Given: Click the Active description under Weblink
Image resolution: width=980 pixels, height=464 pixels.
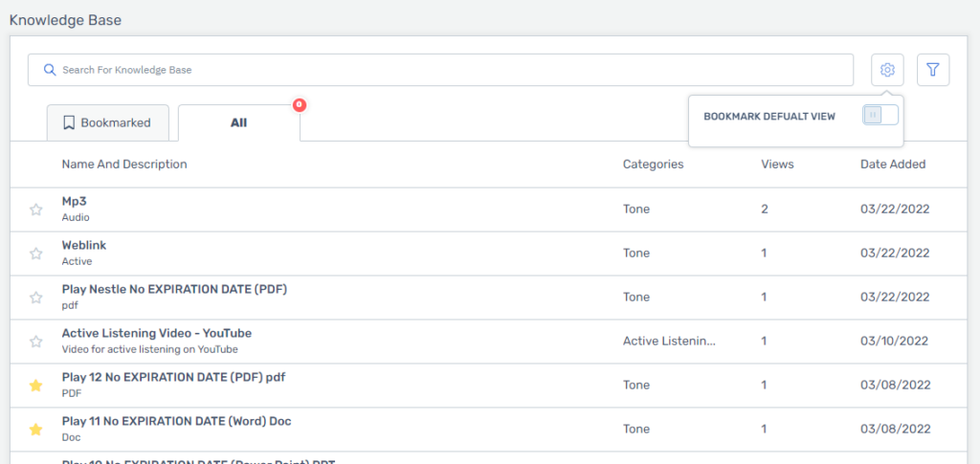Looking at the screenshot, I should click(x=77, y=262).
